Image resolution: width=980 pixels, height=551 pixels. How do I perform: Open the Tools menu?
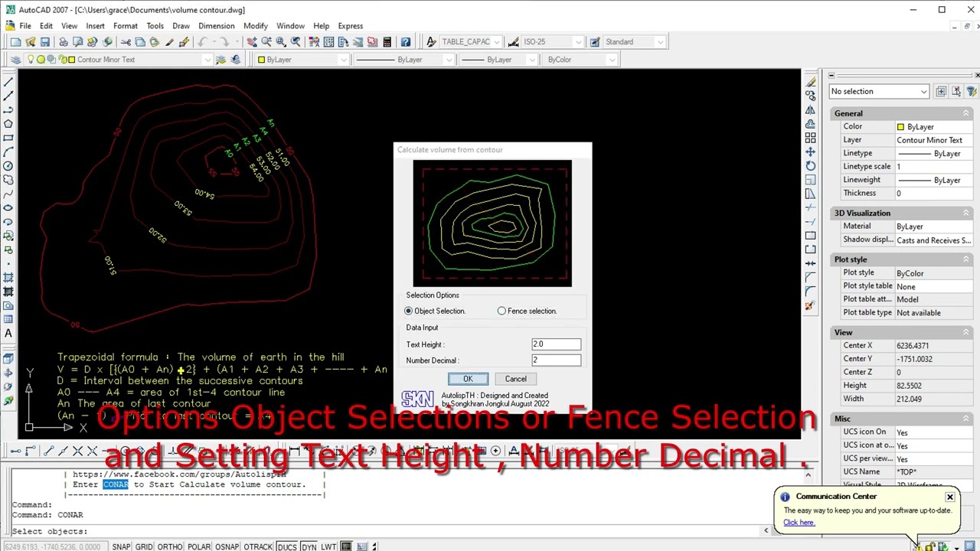click(155, 26)
